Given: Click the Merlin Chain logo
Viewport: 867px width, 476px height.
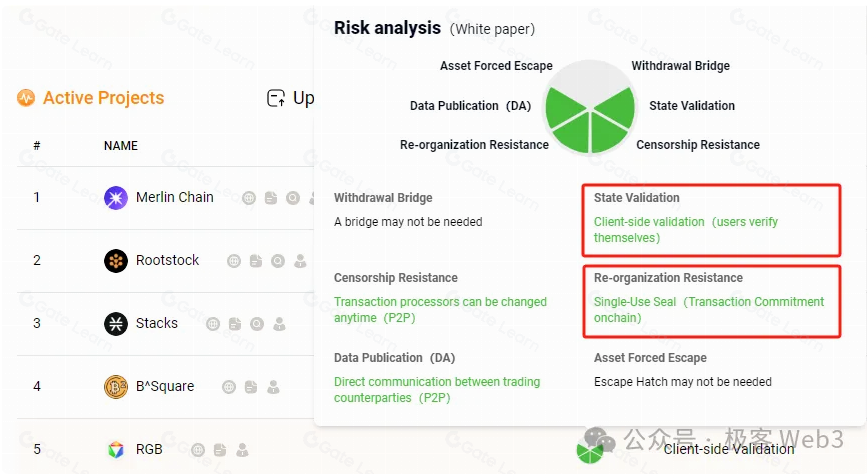Looking at the screenshot, I should (116, 198).
